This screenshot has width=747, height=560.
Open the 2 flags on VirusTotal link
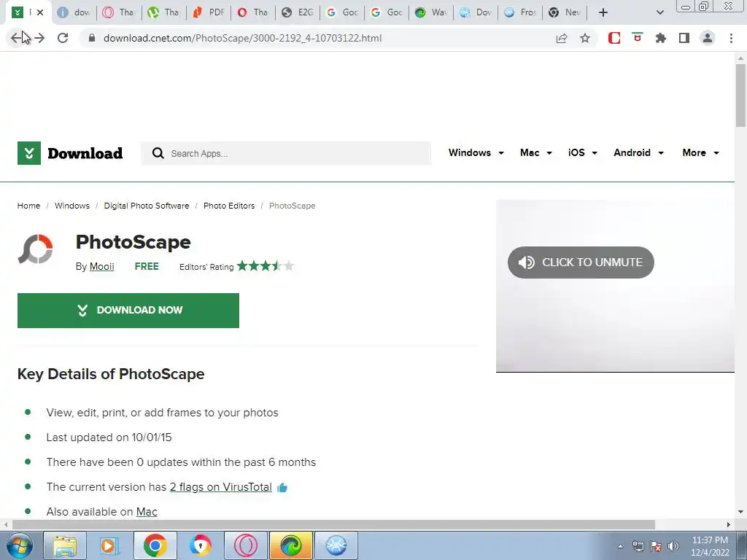[x=220, y=487]
